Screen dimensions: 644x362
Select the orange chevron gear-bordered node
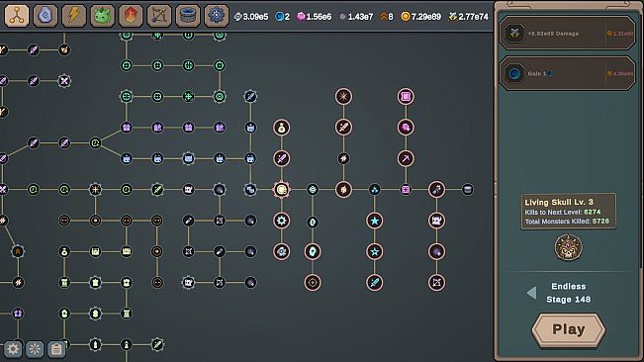(18, 251)
